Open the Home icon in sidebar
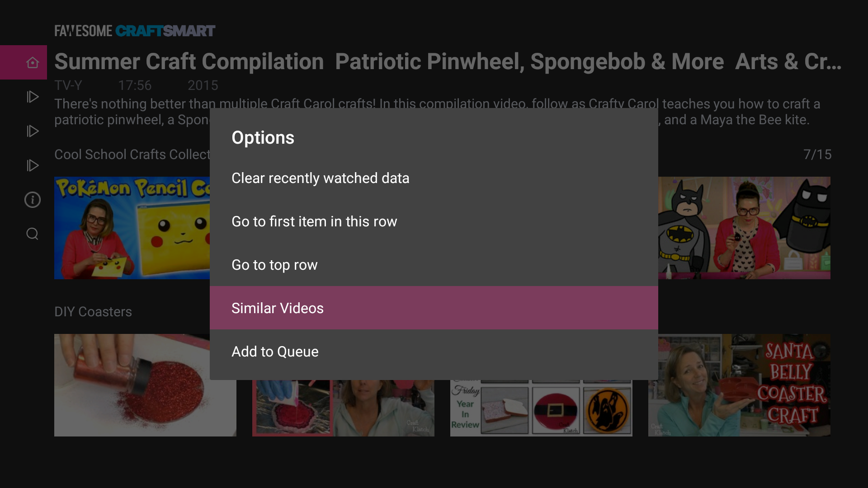The width and height of the screenshot is (868, 488). tap(32, 62)
